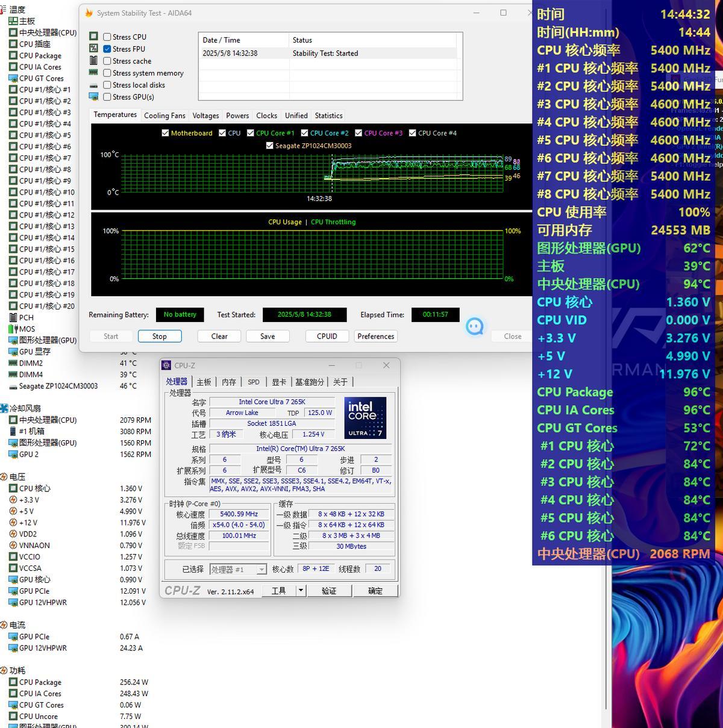Click the MOS sensor icon
Viewport: 723px width, 728px height.
pos(13,329)
